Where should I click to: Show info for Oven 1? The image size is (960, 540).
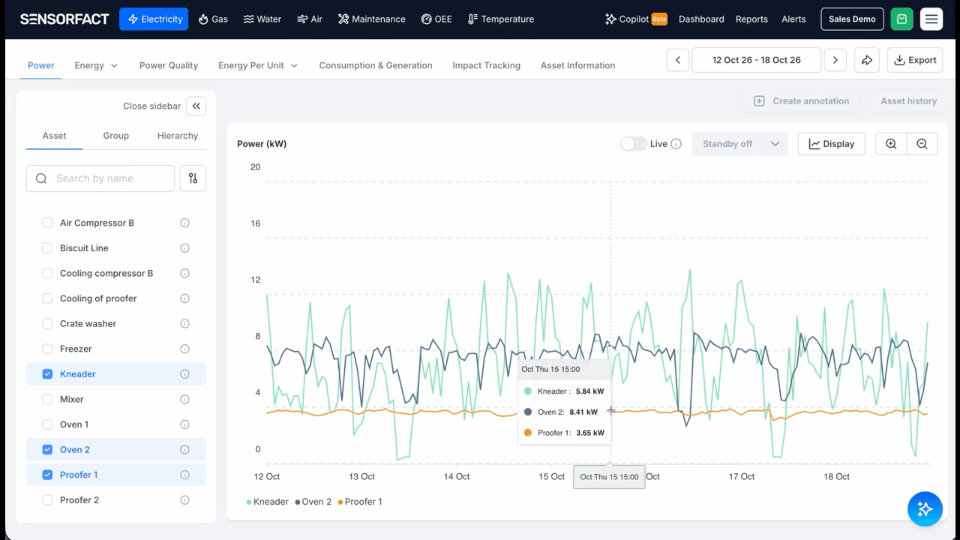(185, 424)
